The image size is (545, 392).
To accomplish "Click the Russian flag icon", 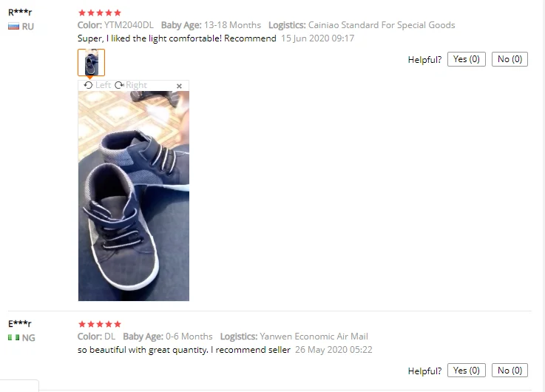I will [13, 27].
